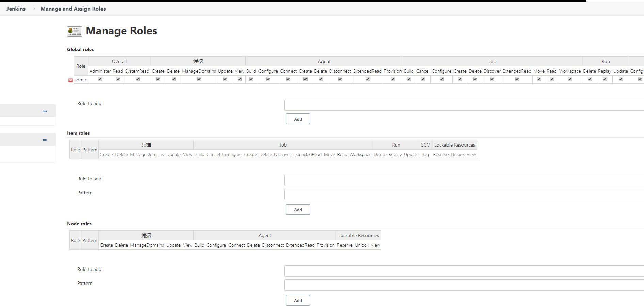644x306 pixels.
Task: Toggle admin's Run Replay checkbox
Action: [x=605, y=79]
